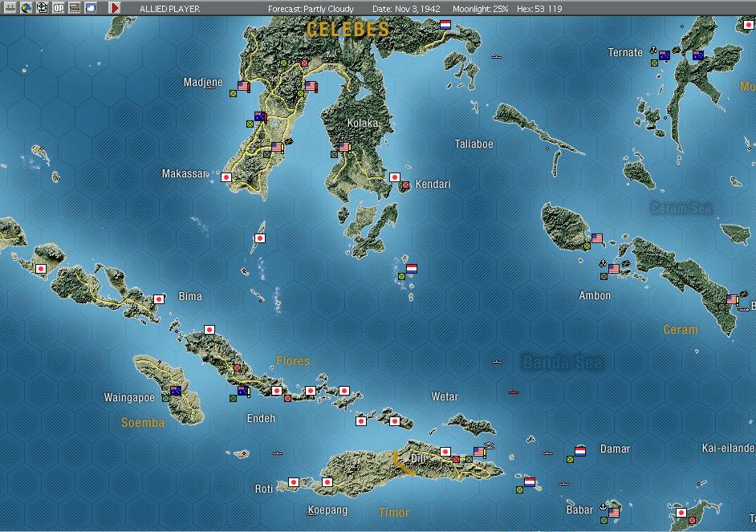Viewport: 756px width, 532px height.
Task: Click the red base marker at Kendari
Action: [406, 185]
